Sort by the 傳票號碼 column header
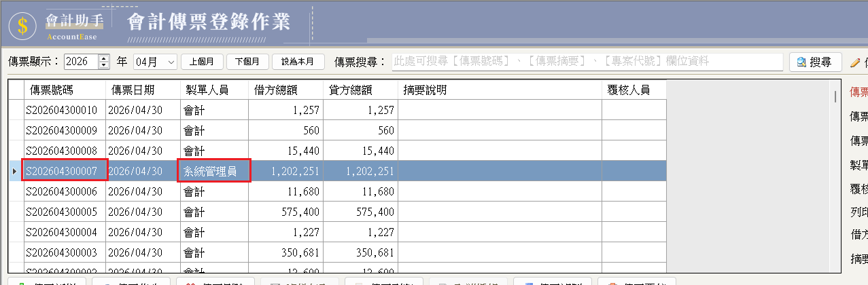The height and width of the screenshot is (285, 868). coord(65,90)
